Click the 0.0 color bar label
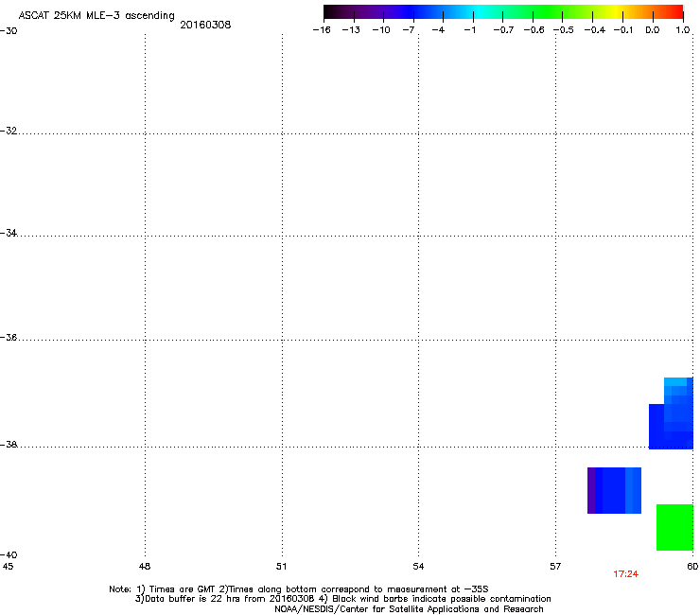This screenshot has width=700, height=615. pyautogui.click(x=653, y=30)
